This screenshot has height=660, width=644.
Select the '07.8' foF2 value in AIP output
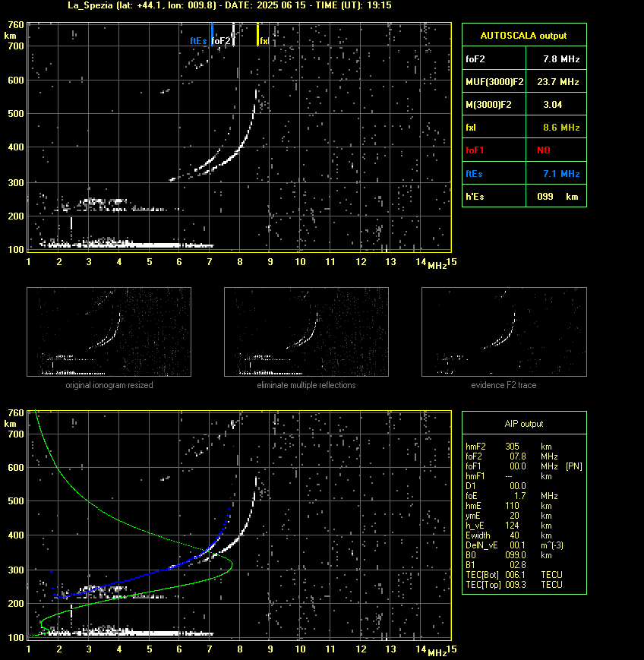pyautogui.click(x=518, y=456)
